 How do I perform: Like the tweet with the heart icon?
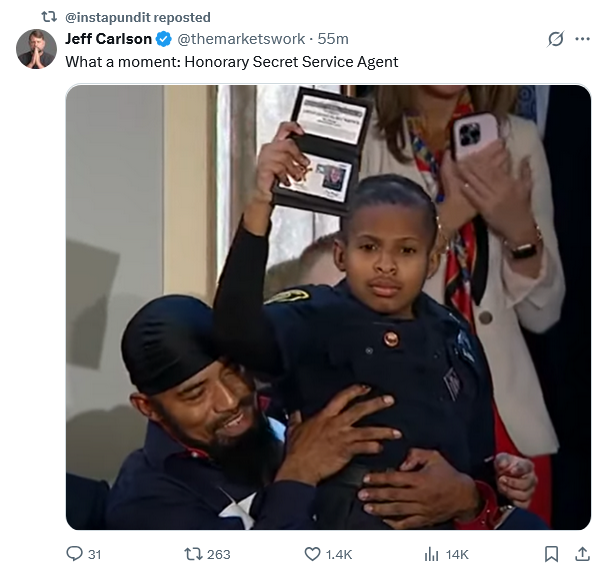click(x=312, y=554)
